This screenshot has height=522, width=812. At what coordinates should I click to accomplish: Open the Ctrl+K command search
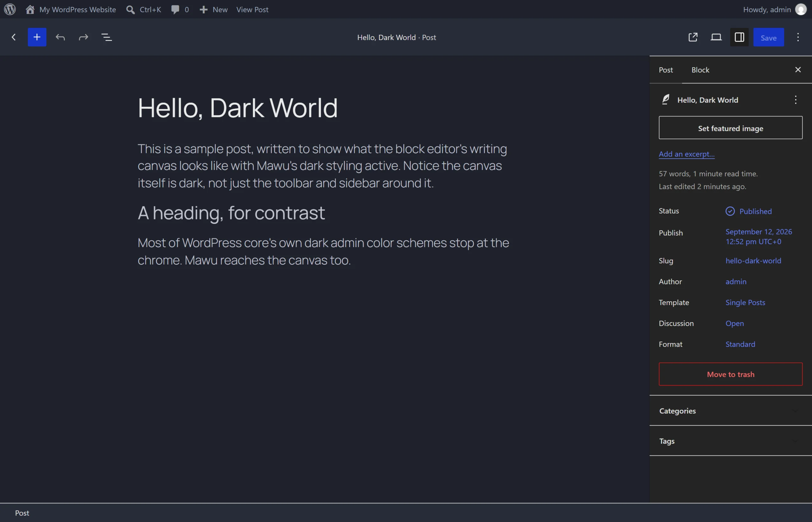[x=144, y=9]
